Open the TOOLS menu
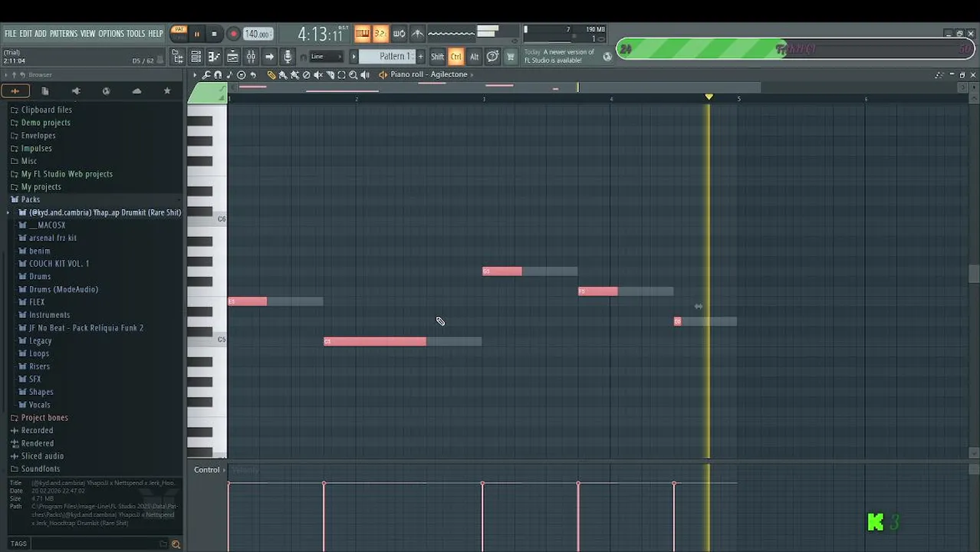 pyautogui.click(x=136, y=34)
